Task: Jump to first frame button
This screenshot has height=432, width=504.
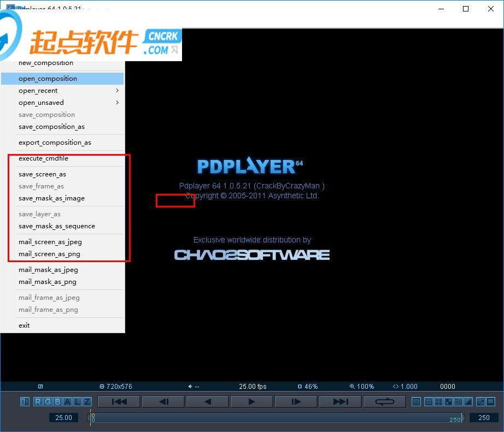Action: click(x=119, y=402)
